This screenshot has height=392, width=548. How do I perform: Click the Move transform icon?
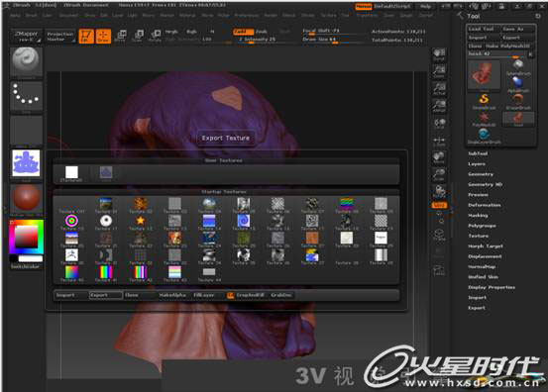tap(120, 36)
